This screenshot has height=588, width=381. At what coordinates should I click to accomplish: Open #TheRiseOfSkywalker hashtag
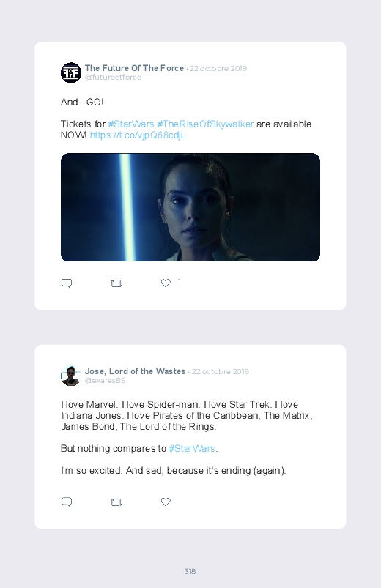click(x=205, y=124)
